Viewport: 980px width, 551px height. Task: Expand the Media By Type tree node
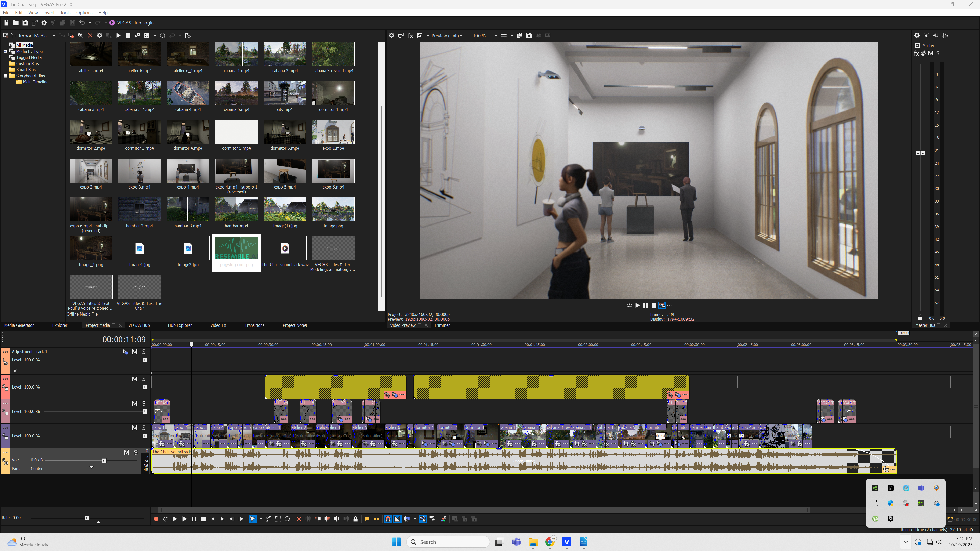point(5,51)
